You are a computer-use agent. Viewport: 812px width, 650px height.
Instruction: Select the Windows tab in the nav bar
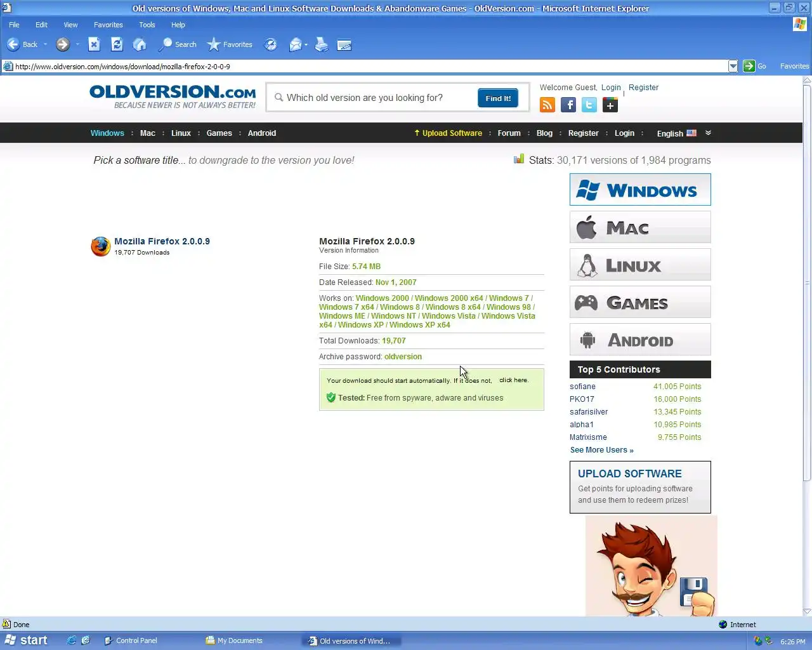107,133
